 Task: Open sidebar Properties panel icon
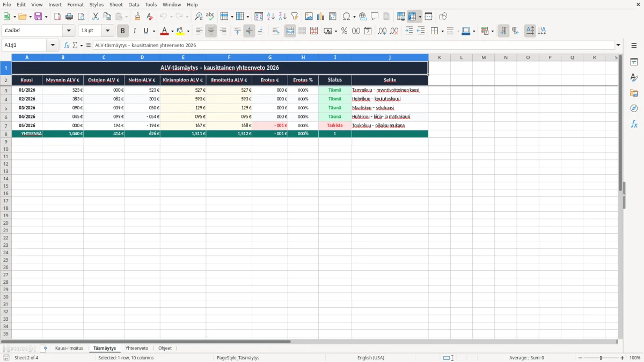634,62
